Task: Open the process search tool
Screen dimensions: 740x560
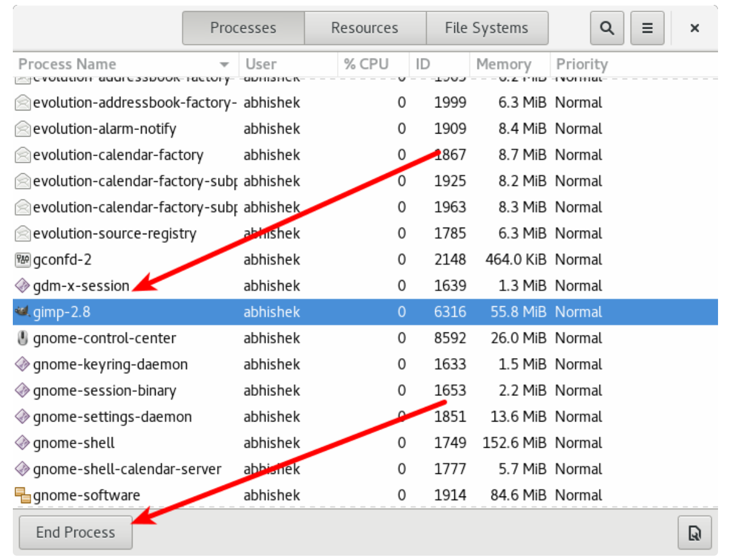Action: 607,28
